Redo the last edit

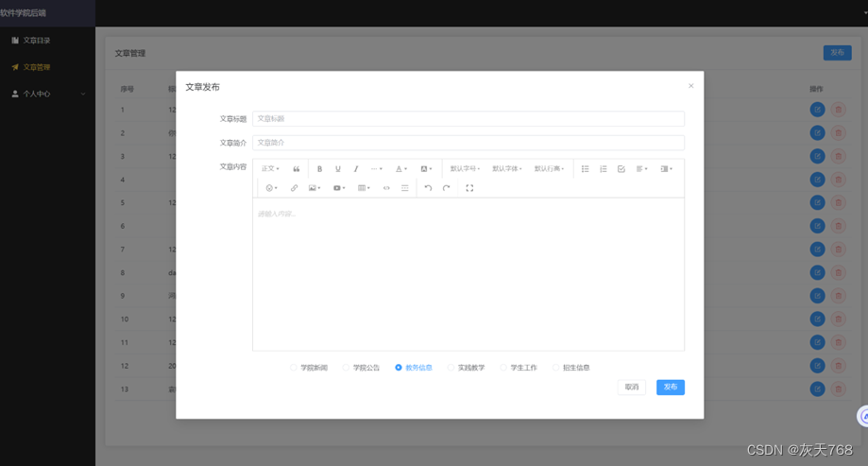[446, 188]
